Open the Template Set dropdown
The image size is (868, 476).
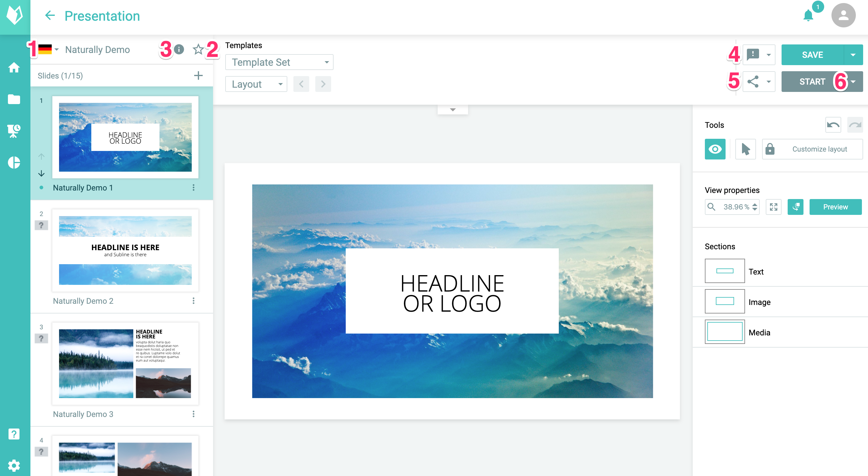(x=279, y=62)
